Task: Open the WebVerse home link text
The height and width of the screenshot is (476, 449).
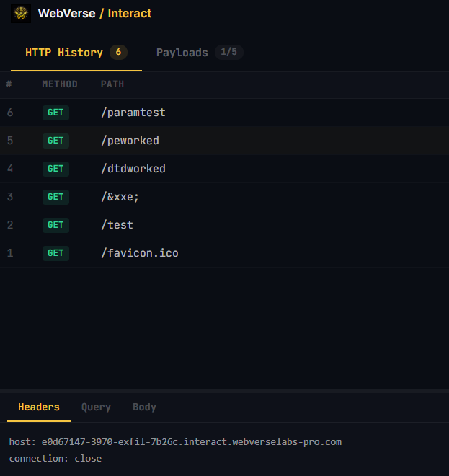Action: click(66, 14)
